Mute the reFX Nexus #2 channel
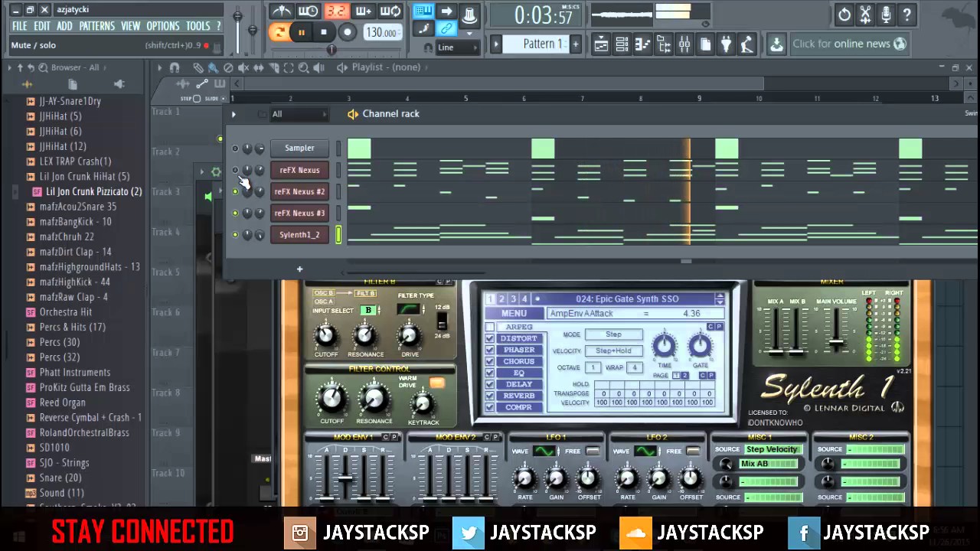Screen dimensions: 980x551 [x=235, y=192]
